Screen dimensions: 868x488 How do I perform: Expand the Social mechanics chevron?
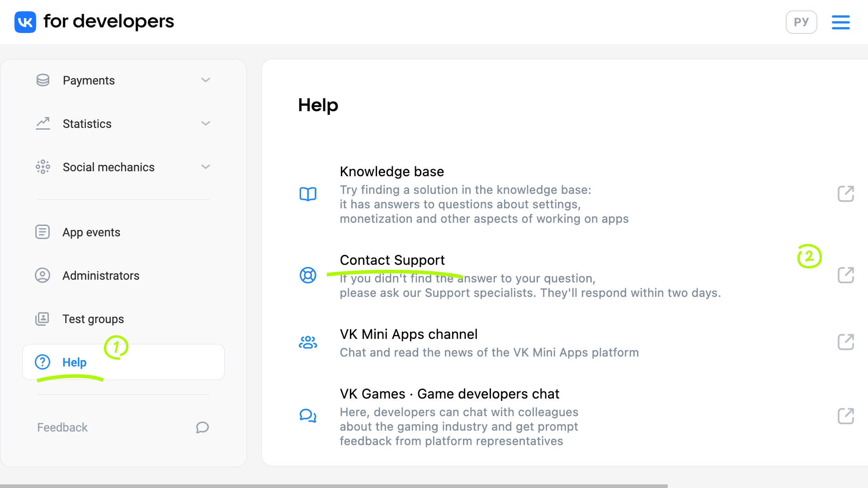206,167
